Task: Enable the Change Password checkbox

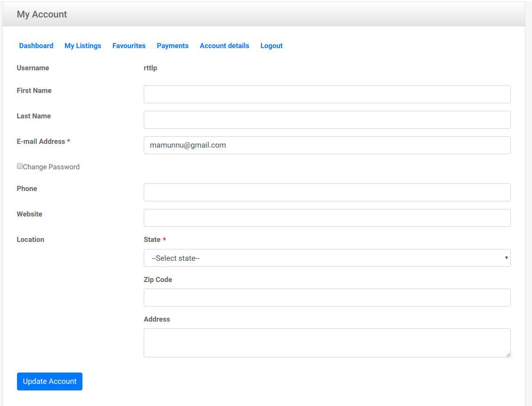Action: (20, 166)
